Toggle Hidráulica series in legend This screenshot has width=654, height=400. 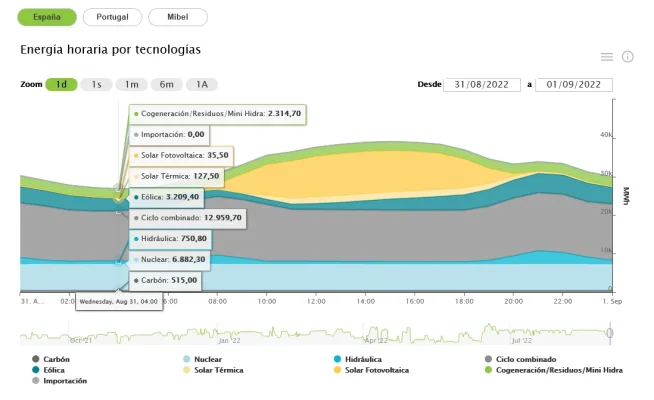click(x=358, y=359)
